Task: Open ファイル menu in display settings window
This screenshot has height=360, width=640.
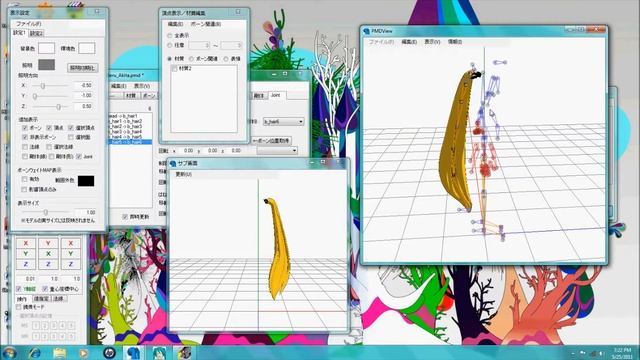Action: (29, 24)
